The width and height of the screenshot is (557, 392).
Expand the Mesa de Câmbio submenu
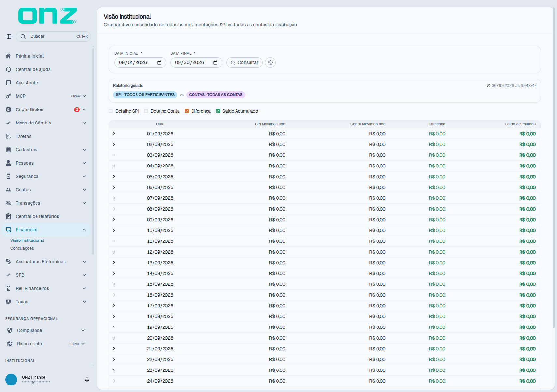[84, 123]
